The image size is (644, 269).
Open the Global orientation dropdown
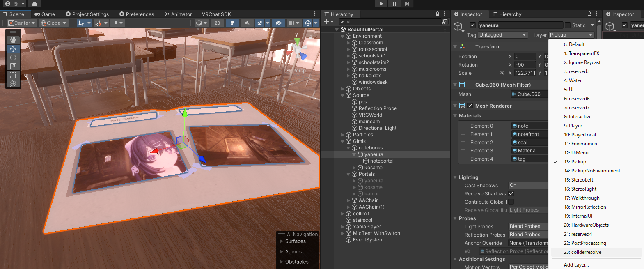pos(53,23)
